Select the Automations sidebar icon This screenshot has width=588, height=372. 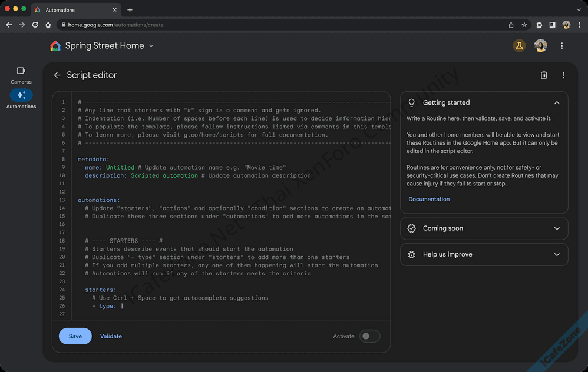pyautogui.click(x=21, y=95)
